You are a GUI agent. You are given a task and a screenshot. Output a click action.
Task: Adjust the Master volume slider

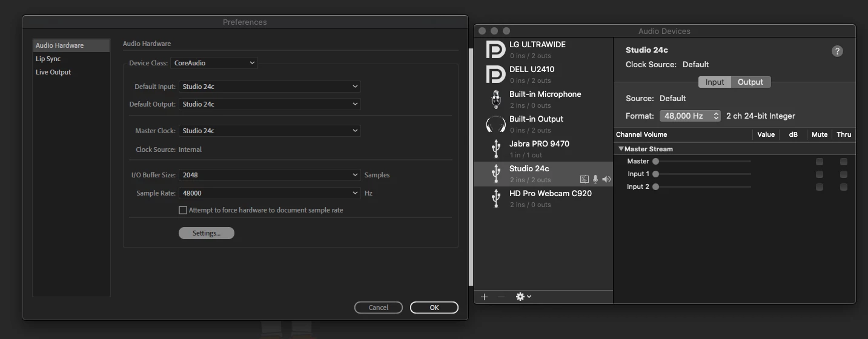tap(702, 162)
